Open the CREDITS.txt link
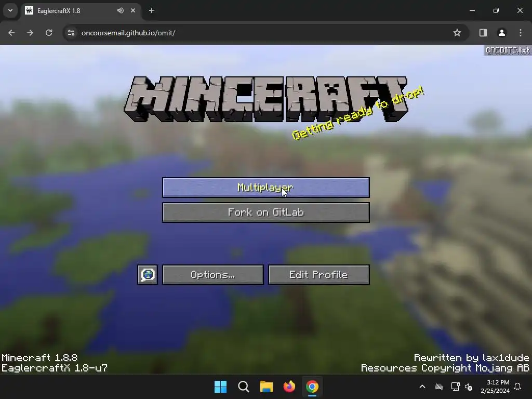This screenshot has height=399, width=532. coord(508,50)
